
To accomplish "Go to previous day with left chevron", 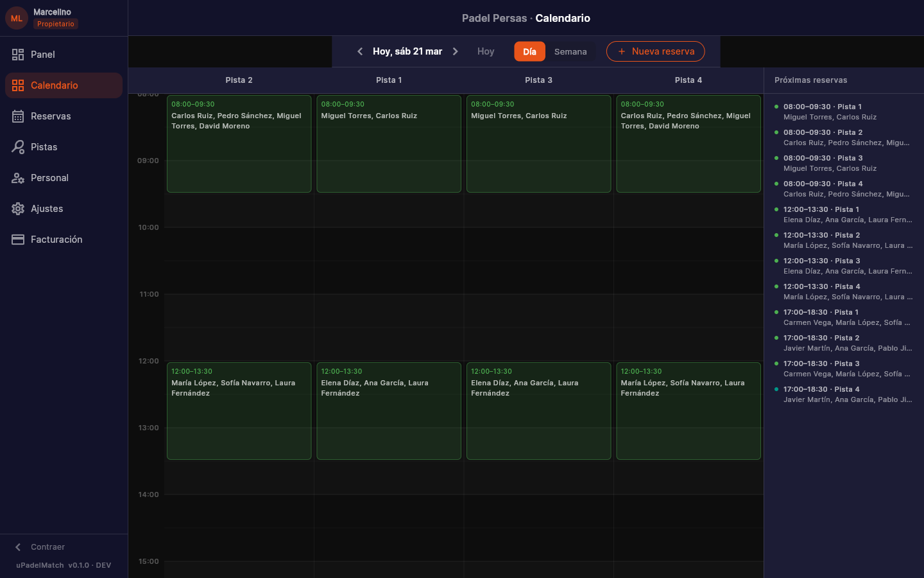I will coord(360,51).
